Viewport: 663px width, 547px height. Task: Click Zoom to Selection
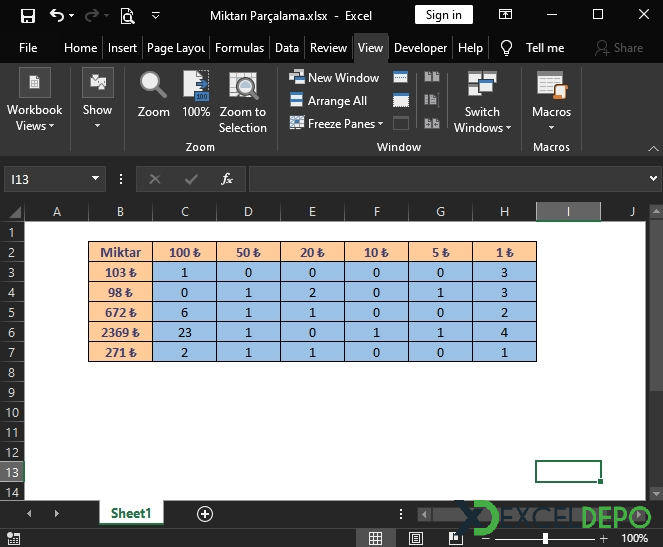tap(243, 102)
